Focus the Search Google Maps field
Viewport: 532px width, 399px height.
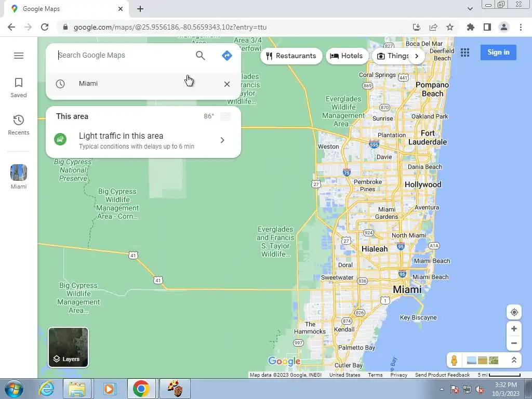click(x=124, y=55)
